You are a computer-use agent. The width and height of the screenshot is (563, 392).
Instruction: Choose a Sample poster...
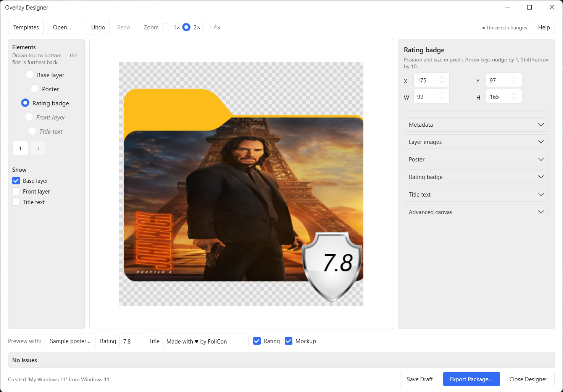70,341
